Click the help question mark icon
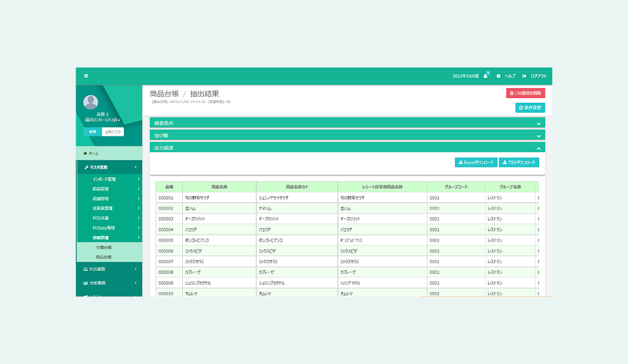 coord(498,76)
